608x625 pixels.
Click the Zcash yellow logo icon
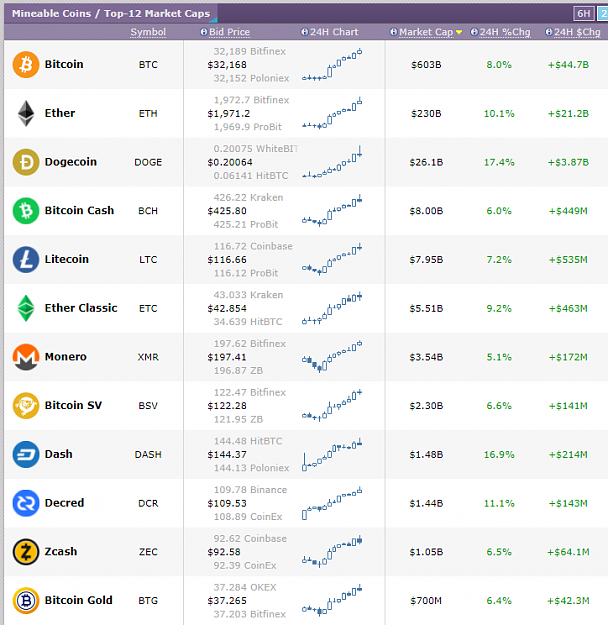pyautogui.click(x=26, y=552)
